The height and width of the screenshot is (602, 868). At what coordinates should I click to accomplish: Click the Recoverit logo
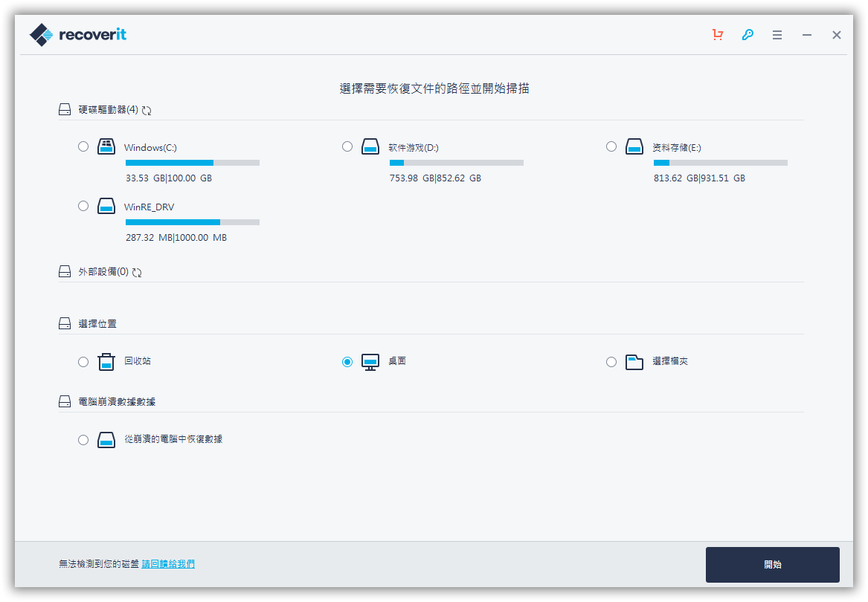[77, 34]
